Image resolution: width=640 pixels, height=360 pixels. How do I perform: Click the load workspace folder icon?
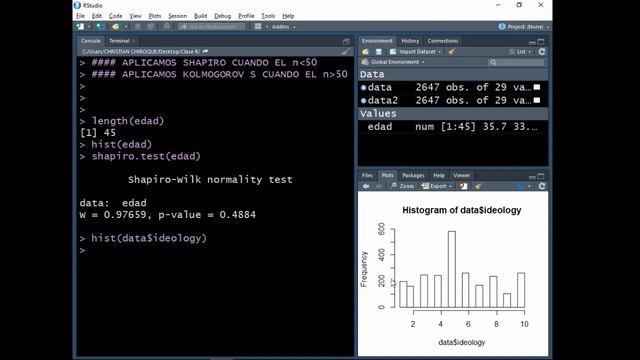(365, 52)
